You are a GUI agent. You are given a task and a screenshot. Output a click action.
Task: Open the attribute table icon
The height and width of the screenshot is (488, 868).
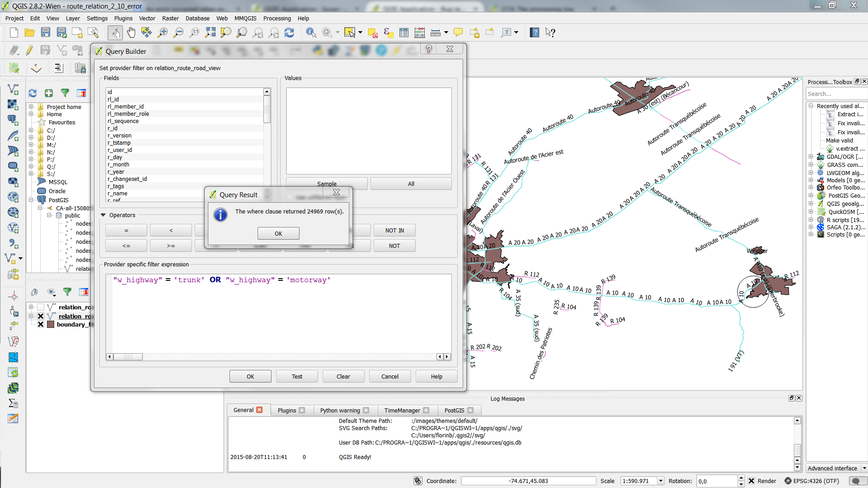(x=404, y=33)
